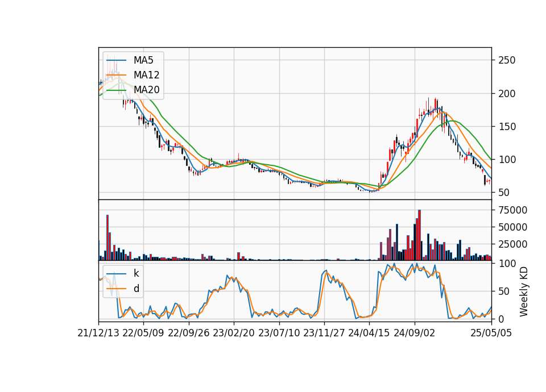Viewport: 546px width, 392px height.
Task: Click the 50000 volume axis label
Action: coord(512,227)
